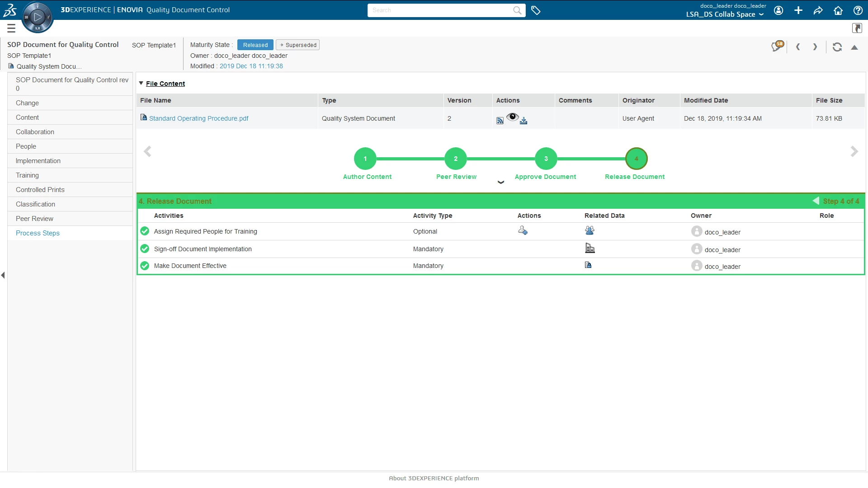Download Standard Operating Procedure file
The image size is (868, 488).
pos(524,121)
